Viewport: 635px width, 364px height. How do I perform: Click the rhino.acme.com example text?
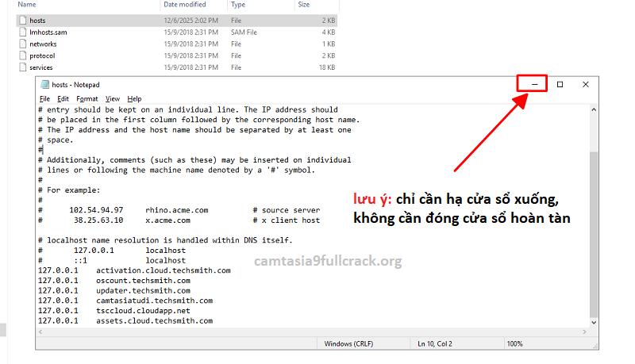(177, 210)
